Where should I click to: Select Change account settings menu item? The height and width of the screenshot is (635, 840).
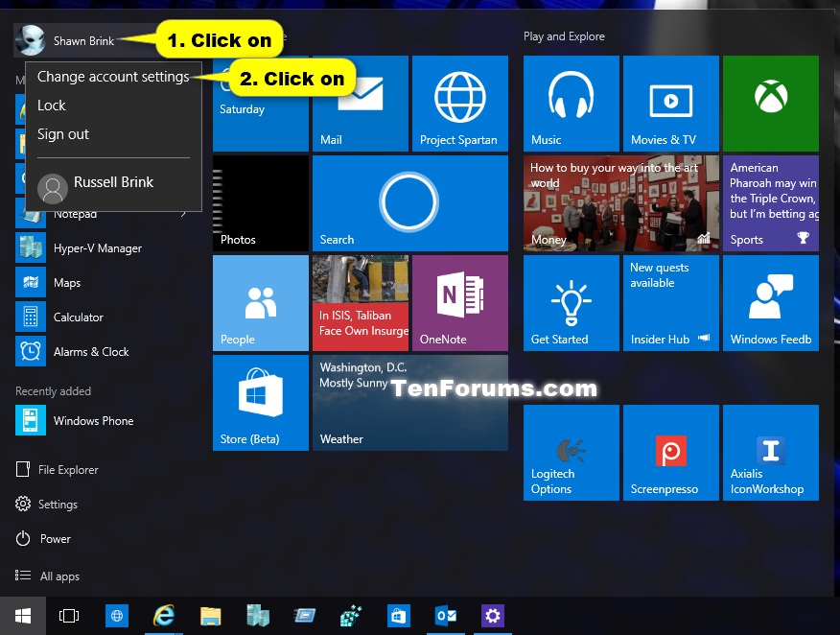tap(113, 77)
